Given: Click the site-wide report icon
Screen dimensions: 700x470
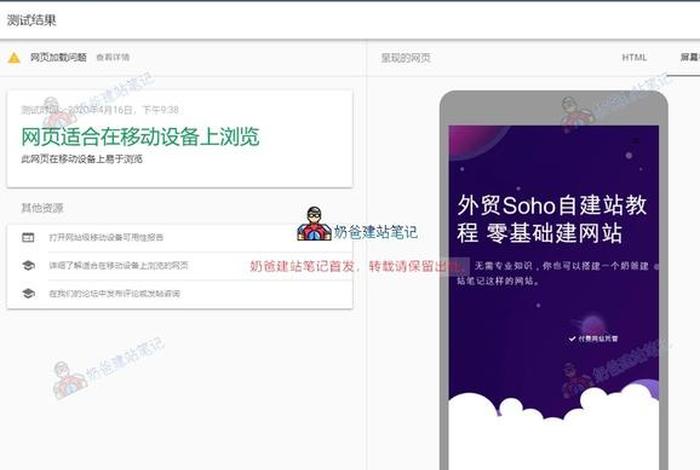Looking at the screenshot, I should (28, 237).
